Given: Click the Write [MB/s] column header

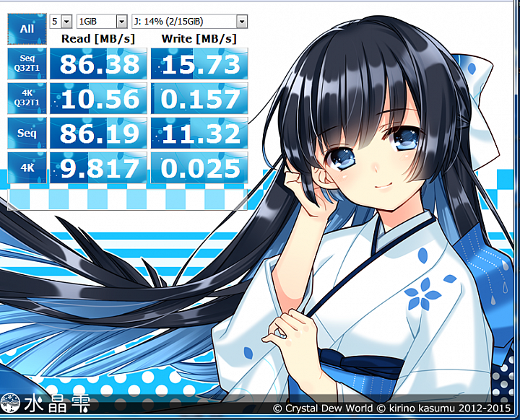Looking at the screenshot, I should (x=199, y=39).
